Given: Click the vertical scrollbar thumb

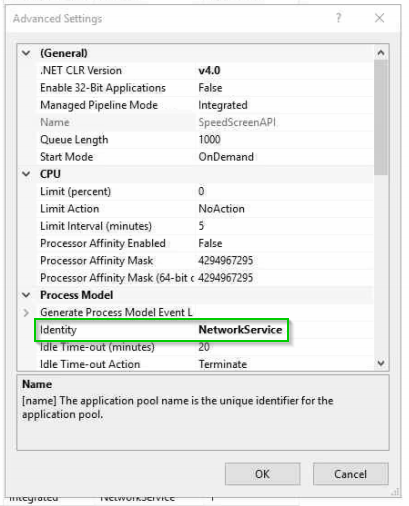Looking at the screenshot, I should click(x=381, y=117).
